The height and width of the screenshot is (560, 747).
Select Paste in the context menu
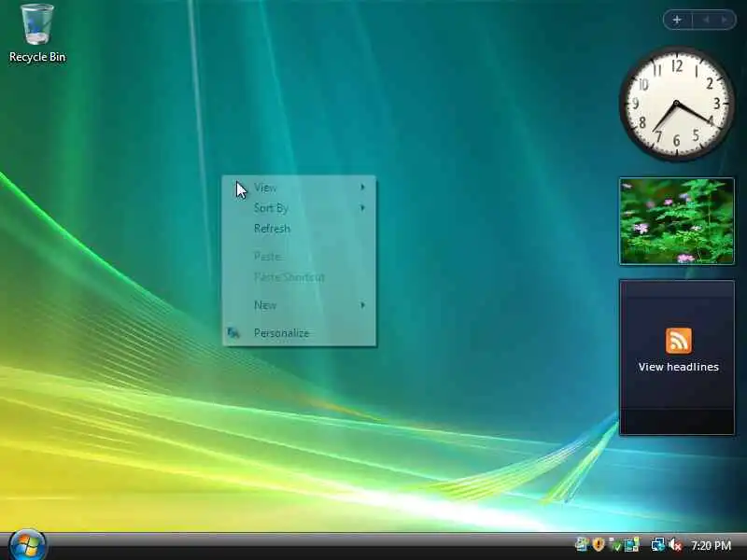(299, 256)
